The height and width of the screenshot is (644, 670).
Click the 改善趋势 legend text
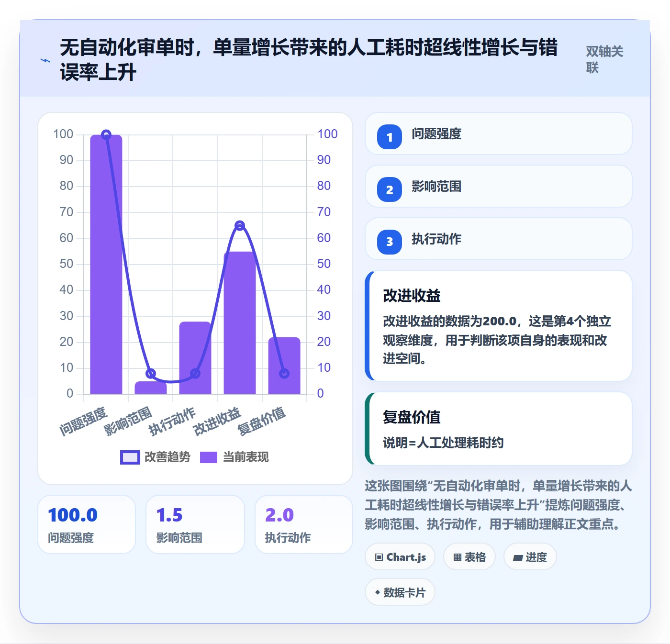pyautogui.click(x=167, y=457)
